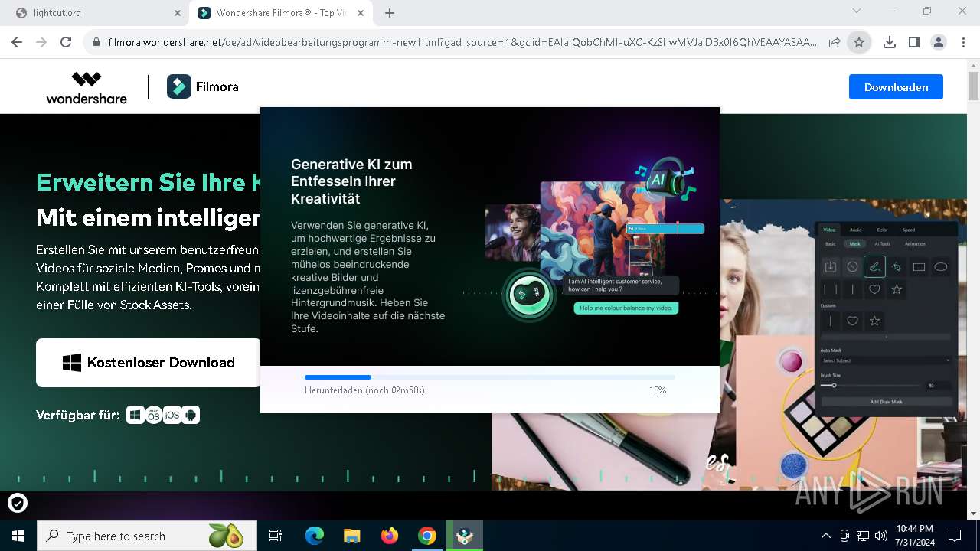The height and width of the screenshot is (551, 980).
Task: Go forward in browser history
Action: (x=41, y=43)
